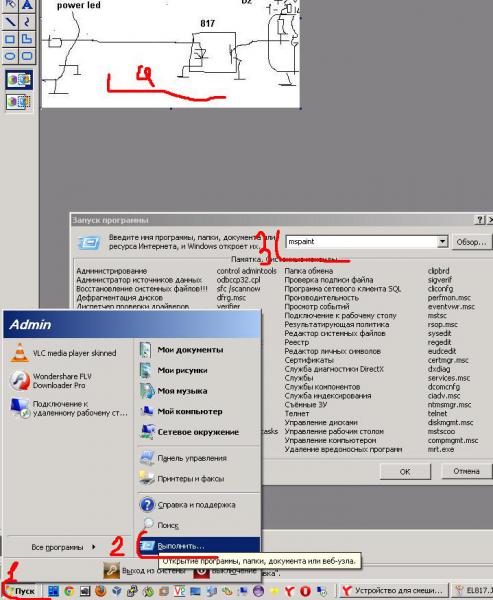Select the Ellipse tool
Viewport: 493px width, 600px height.
pos(10,56)
